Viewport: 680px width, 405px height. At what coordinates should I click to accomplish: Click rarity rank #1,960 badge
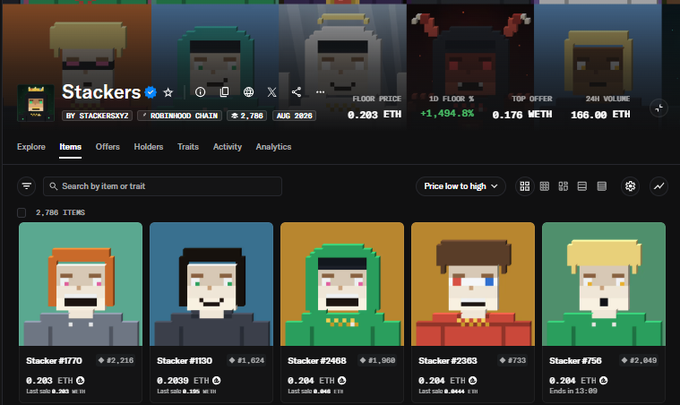(x=377, y=360)
